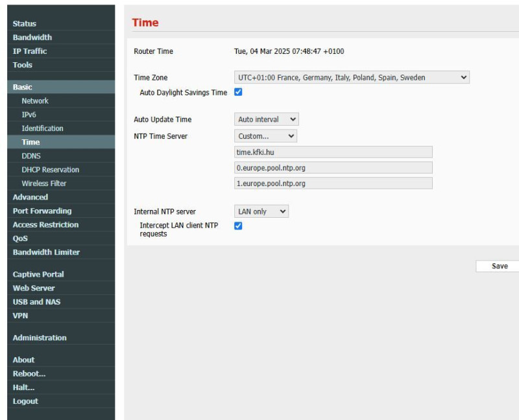Open Web Server settings
The width and height of the screenshot is (519, 420).
pos(61,288)
